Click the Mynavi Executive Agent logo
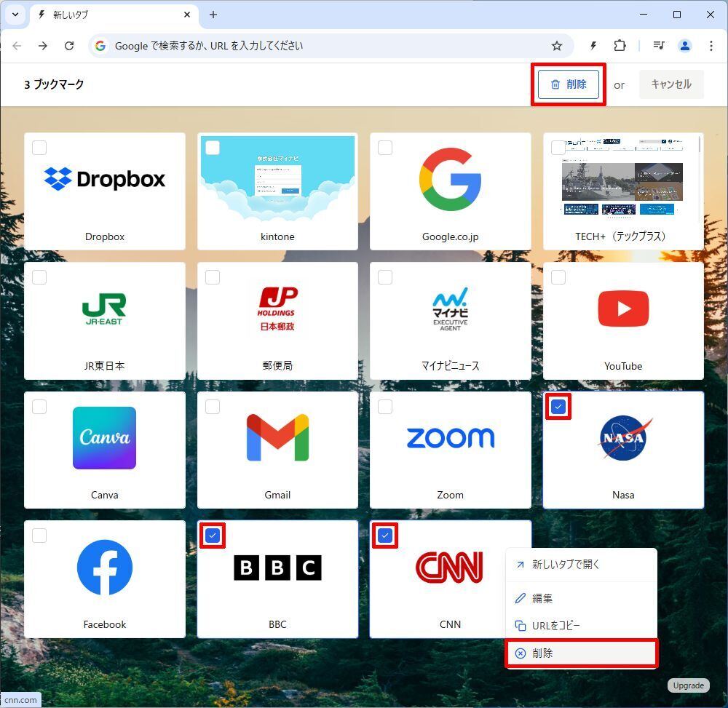 (450, 309)
